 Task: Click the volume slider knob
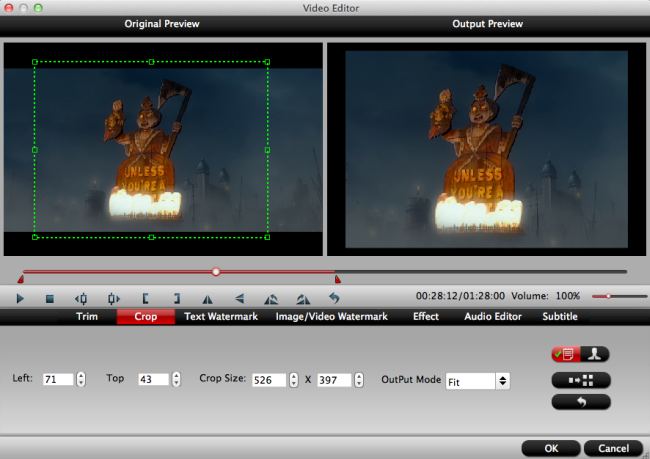tap(609, 296)
